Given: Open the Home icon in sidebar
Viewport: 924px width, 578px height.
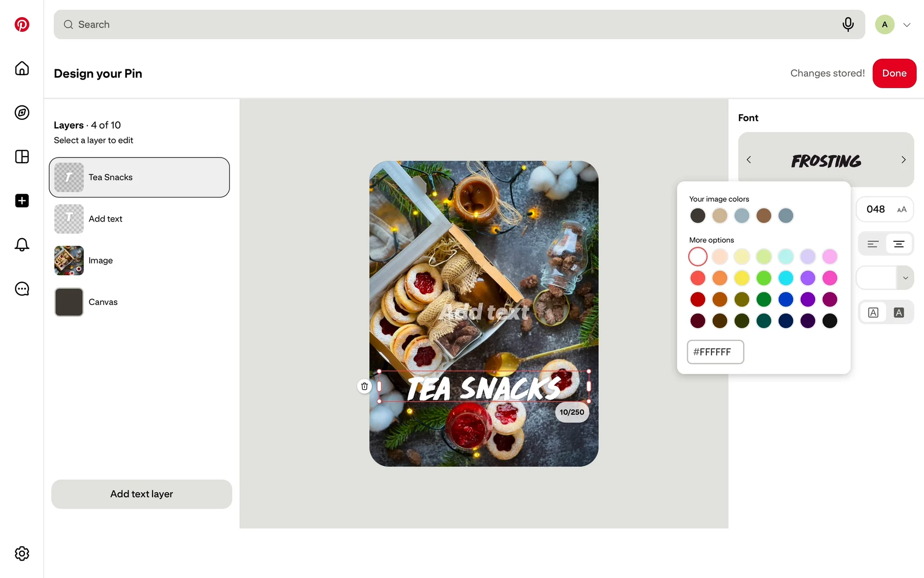Looking at the screenshot, I should click(x=22, y=68).
